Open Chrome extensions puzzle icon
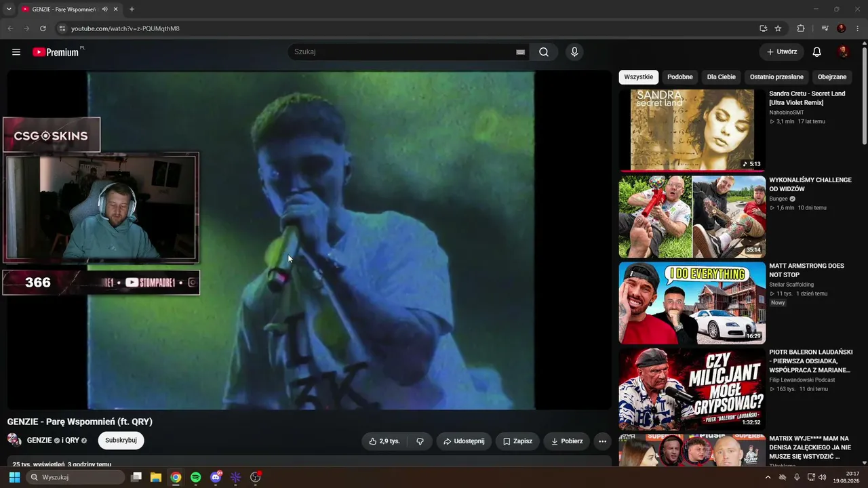Image resolution: width=868 pixels, height=488 pixels. pyautogui.click(x=801, y=28)
